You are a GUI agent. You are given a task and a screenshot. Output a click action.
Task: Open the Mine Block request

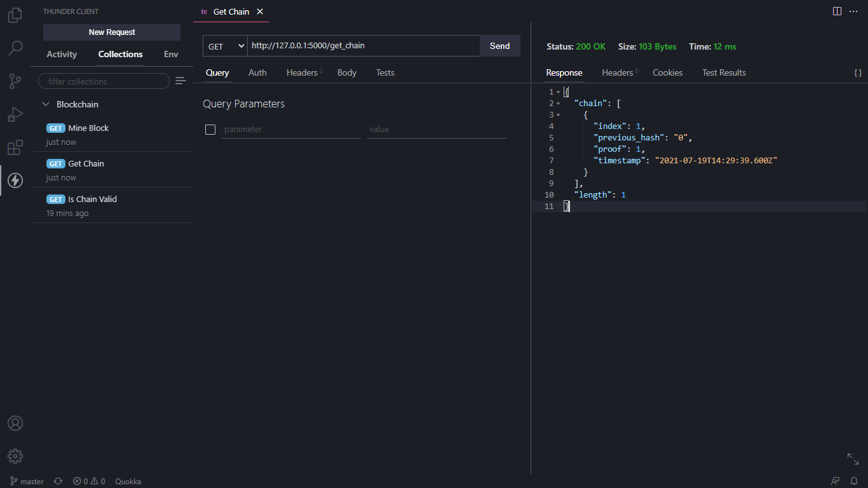click(112, 135)
